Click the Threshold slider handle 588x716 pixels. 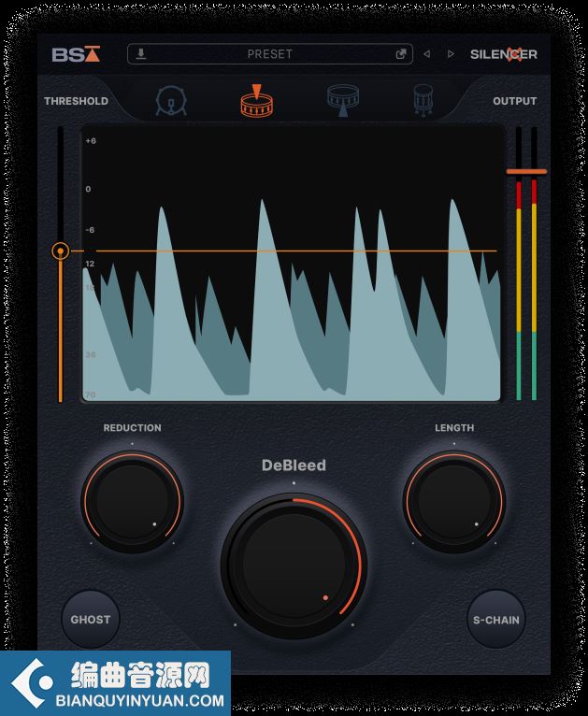60,251
